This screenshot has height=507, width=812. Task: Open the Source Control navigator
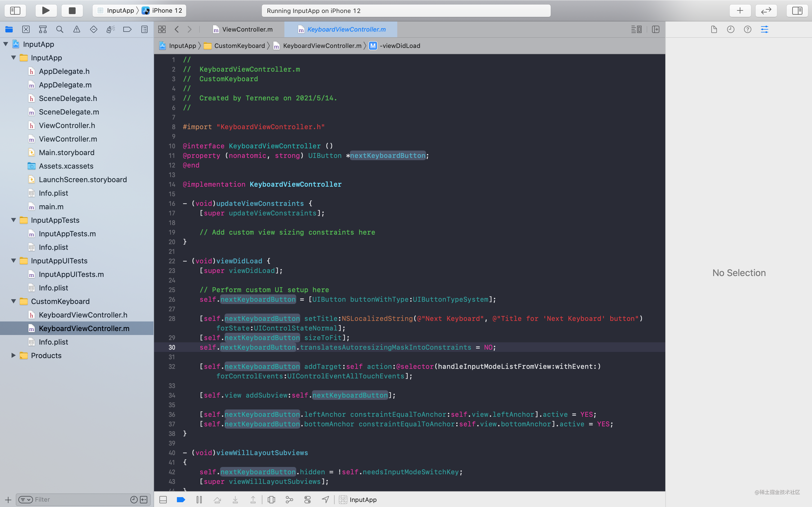(x=26, y=30)
